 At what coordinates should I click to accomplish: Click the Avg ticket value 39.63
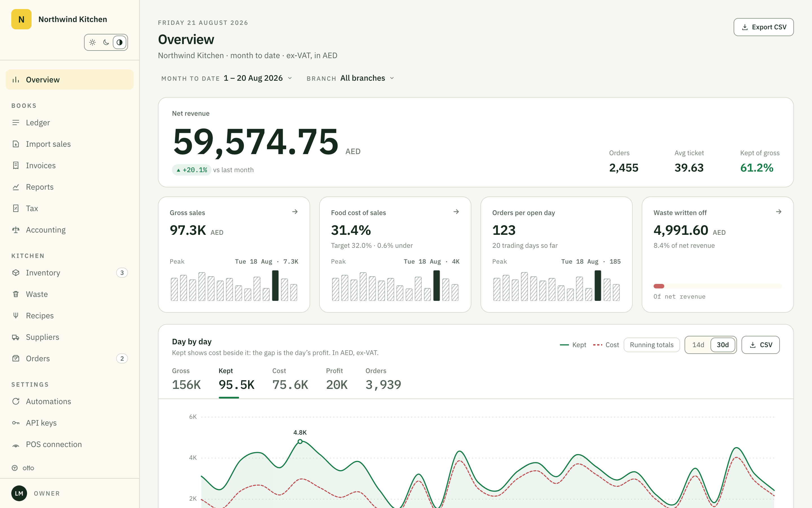(x=689, y=168)
